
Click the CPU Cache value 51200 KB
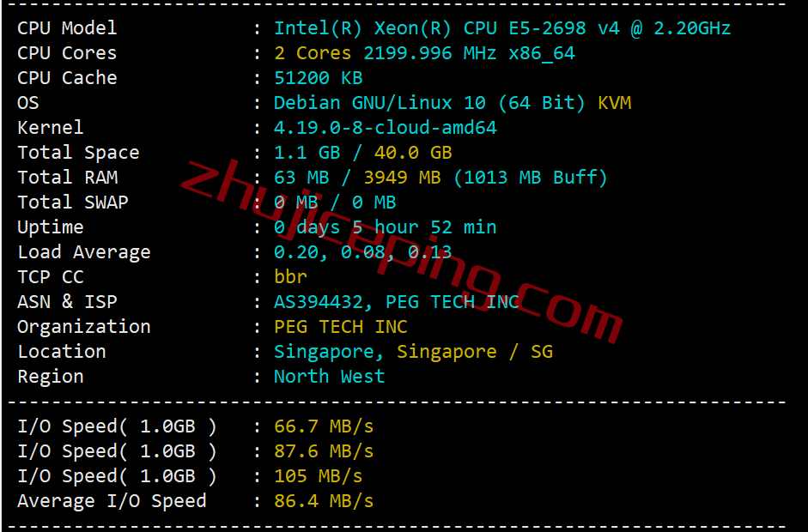click(x=318, y=78)
